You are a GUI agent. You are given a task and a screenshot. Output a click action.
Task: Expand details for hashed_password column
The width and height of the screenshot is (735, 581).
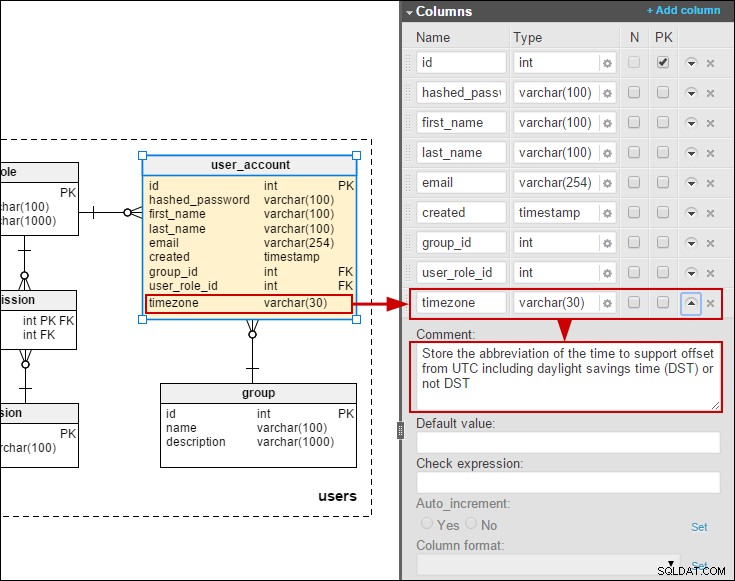[691, 93]
